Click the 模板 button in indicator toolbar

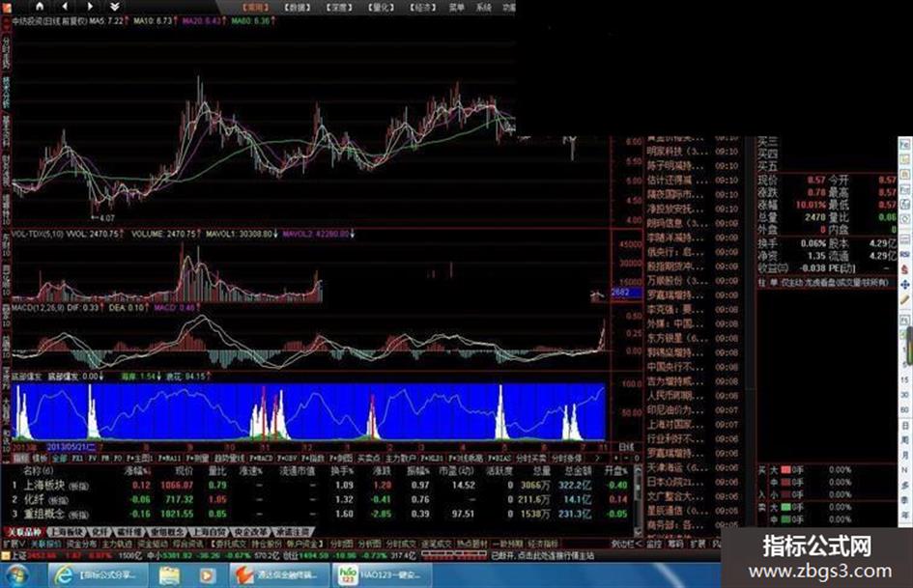[x=40, y=459]
